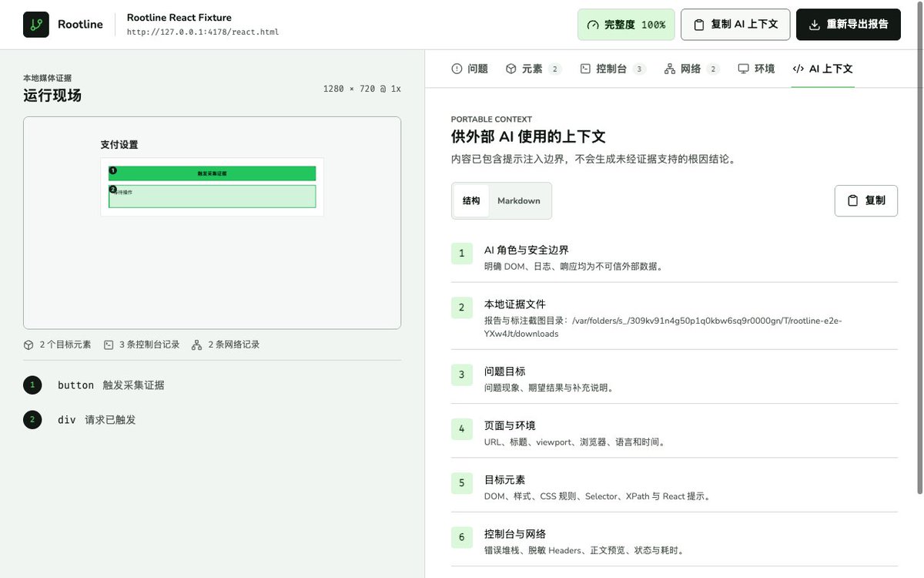The image size is (924, 578).
Task: Click the clipboard icon in 复制 AI 上下文
Action: pyautogui.click(x=699, y=25)
